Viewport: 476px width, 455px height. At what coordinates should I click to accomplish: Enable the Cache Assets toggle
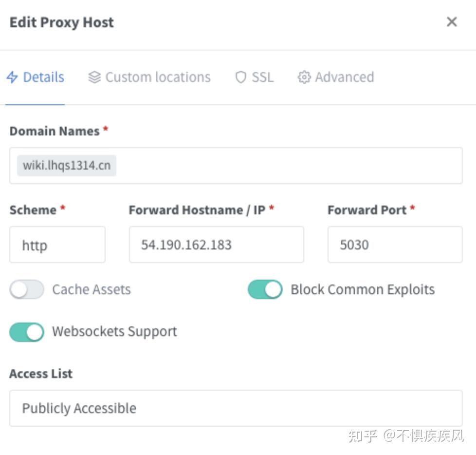(x=27, y=289)
